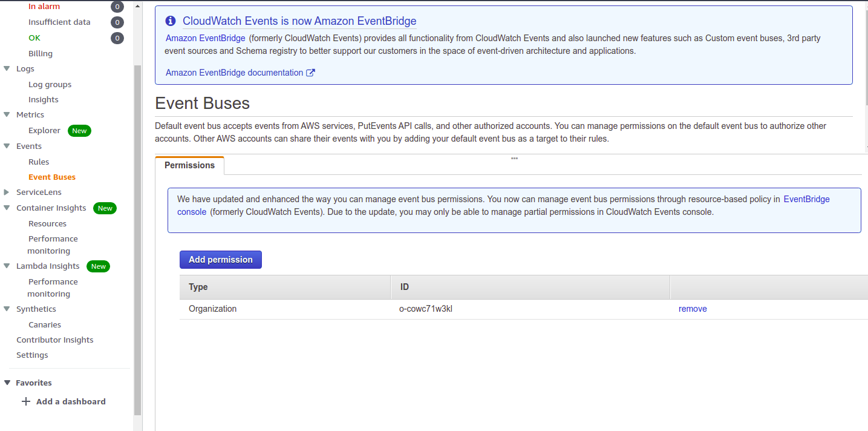Open Performance monitoring under Lambda Insights
Viewport: 868px width, 431px height.
pos(52,288)
